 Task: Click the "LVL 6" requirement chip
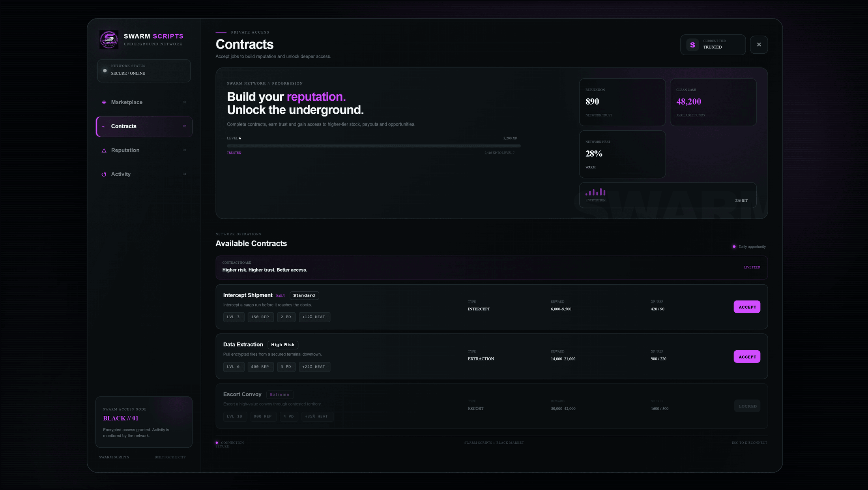click(234, 367)
